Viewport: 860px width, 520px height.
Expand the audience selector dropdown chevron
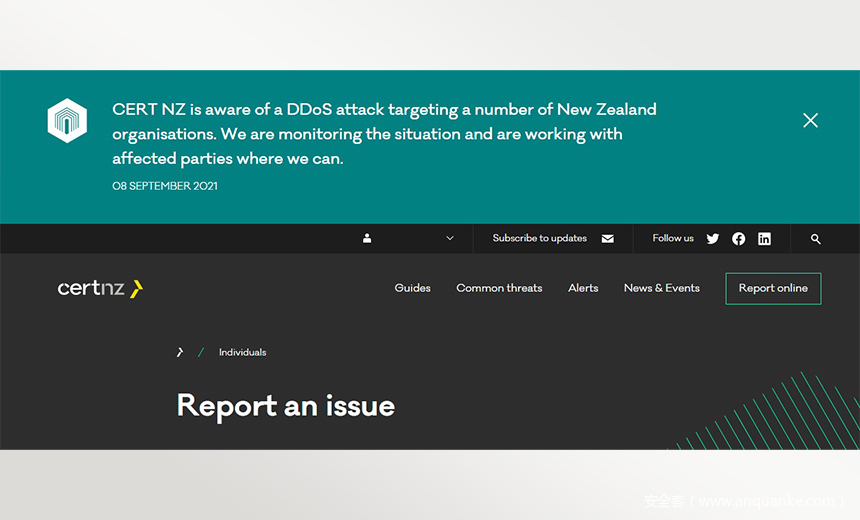click(x=449, y=239)
